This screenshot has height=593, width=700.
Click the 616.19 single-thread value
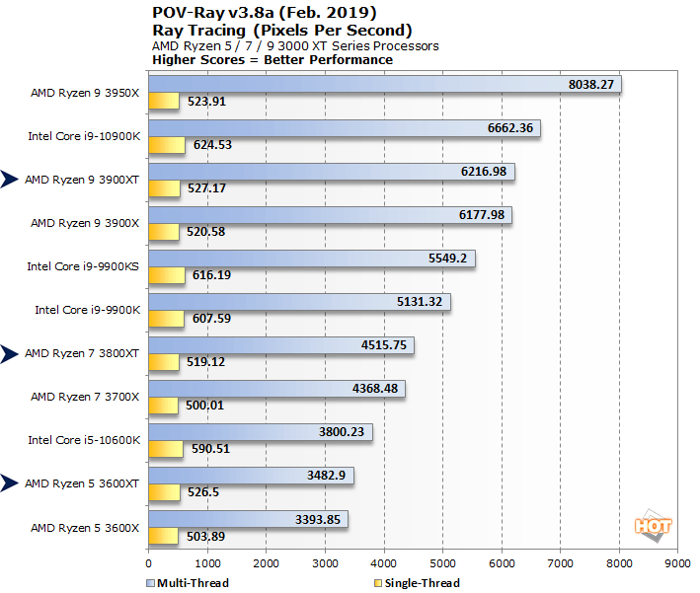coord(211,275)
